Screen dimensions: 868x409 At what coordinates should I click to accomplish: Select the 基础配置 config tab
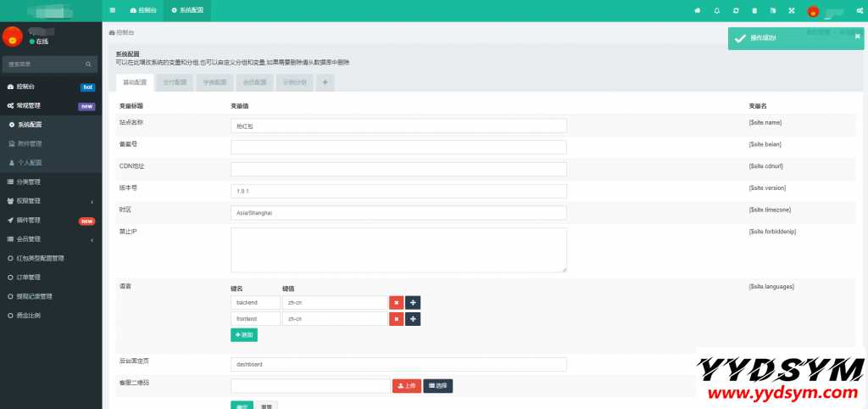(x=135, y=82)
